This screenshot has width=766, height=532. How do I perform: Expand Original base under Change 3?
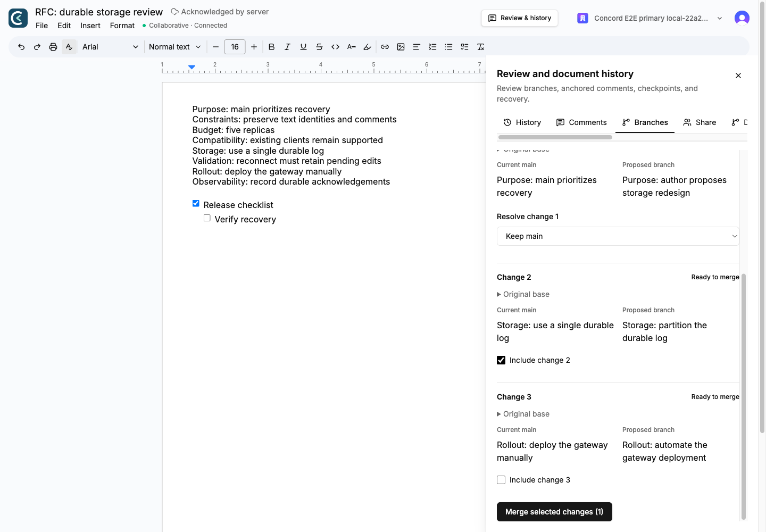coord(523,414)
